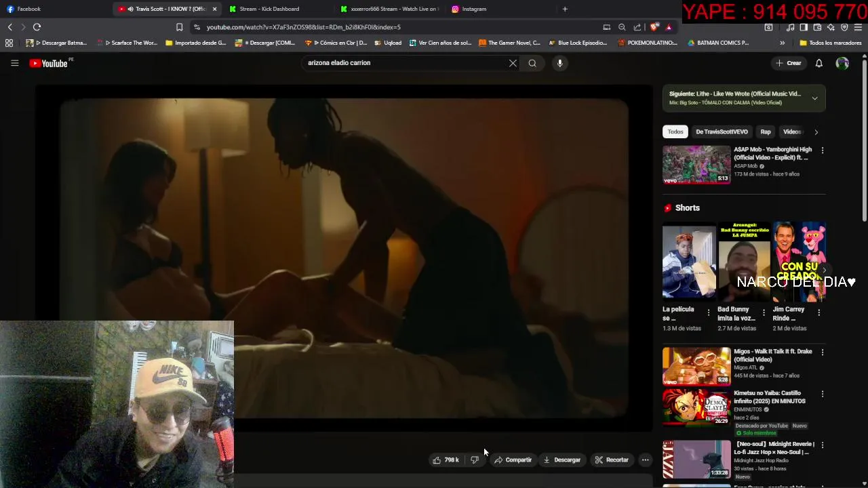
Task: Open ASAP Mob Yamborghini High thumbnail
Action: (696, 165)
